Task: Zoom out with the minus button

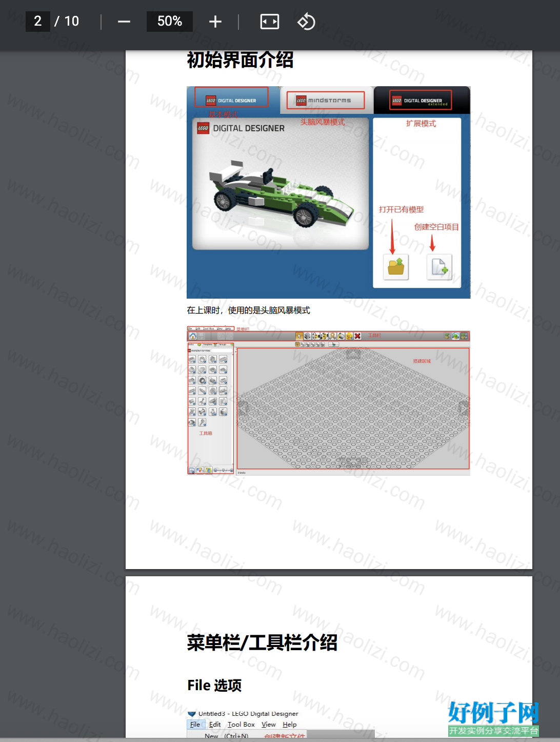Action: coord(124,22)
